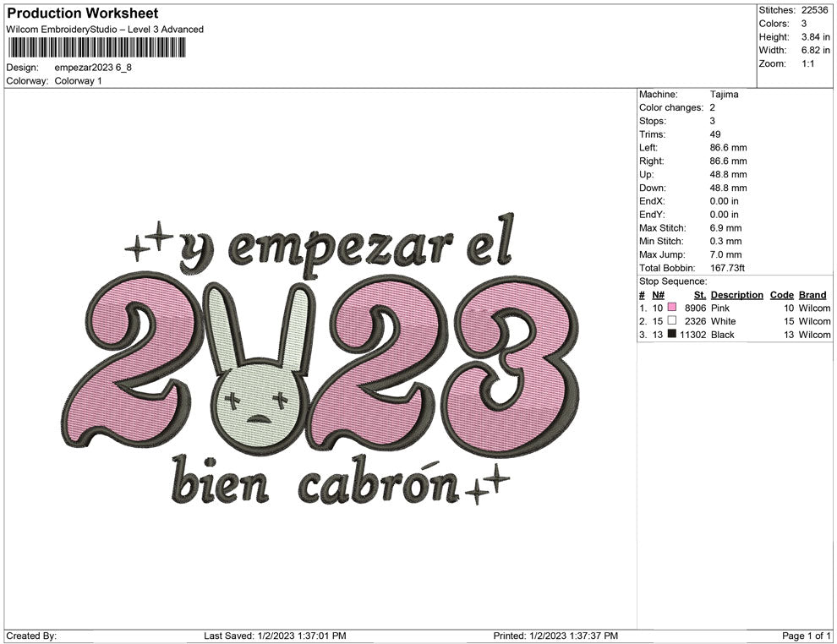The image size is (837, 644).
Task: Click the sparkle stars after "bien cabrón"
Action: (x=487, y=484)
